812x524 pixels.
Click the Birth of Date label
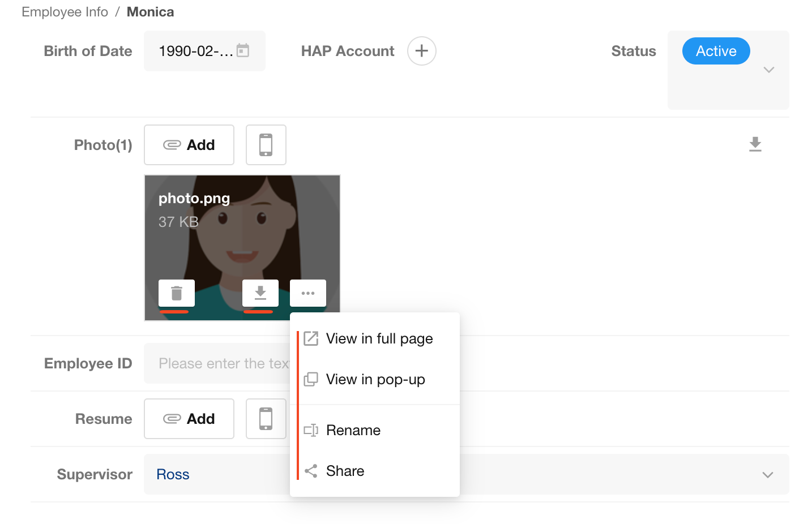point(88,51)
